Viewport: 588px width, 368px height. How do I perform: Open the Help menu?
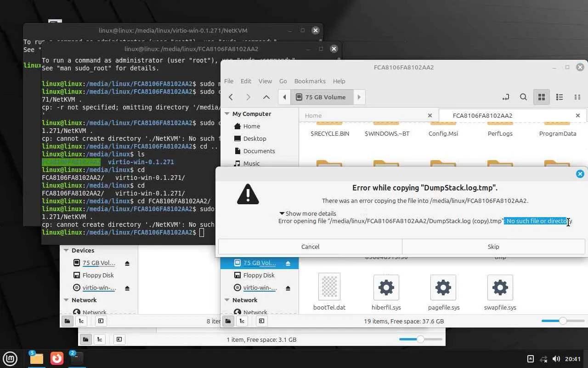[339, 81]
